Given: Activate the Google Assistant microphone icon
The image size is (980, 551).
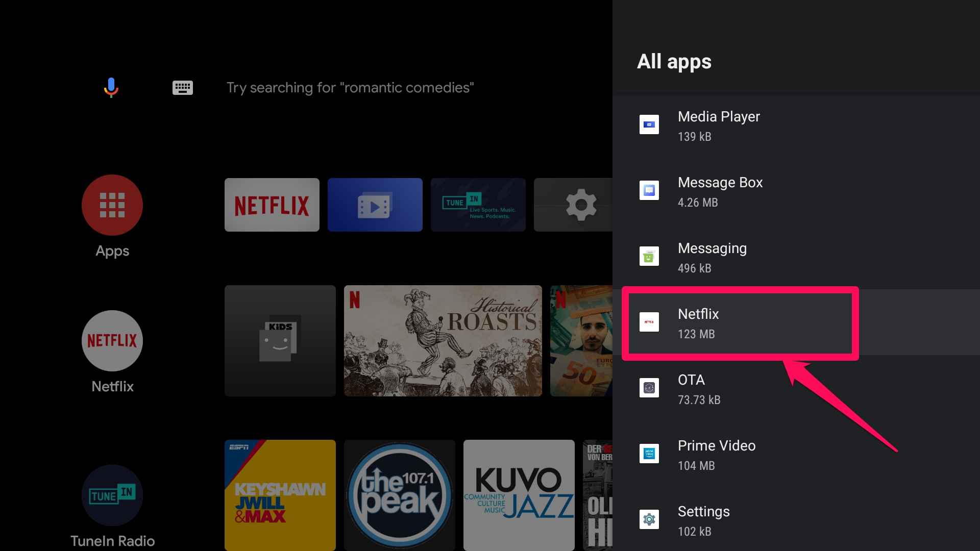Looking at the screenshot, I should point(111,87).
